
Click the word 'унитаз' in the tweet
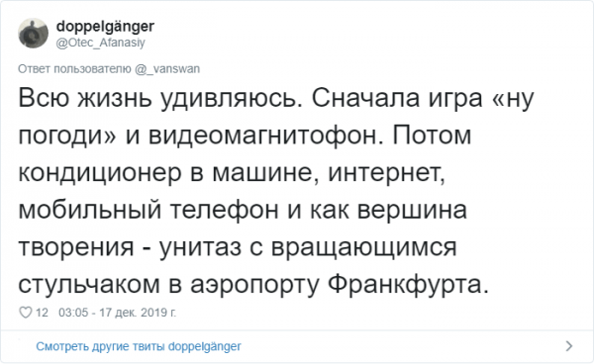200,247
